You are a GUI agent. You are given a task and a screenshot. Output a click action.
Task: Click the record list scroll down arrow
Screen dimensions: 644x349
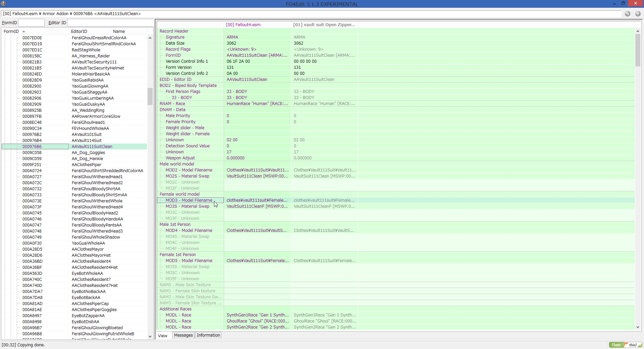pos(150,336)
